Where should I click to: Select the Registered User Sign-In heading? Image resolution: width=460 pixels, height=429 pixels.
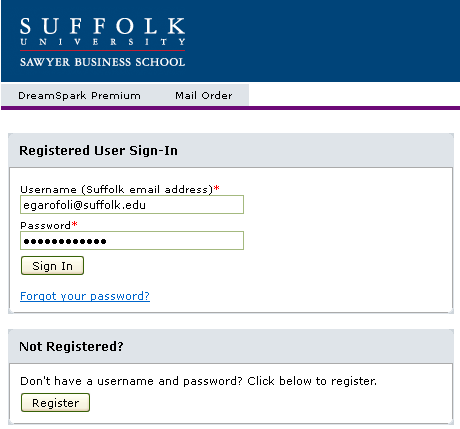point(98,151)
